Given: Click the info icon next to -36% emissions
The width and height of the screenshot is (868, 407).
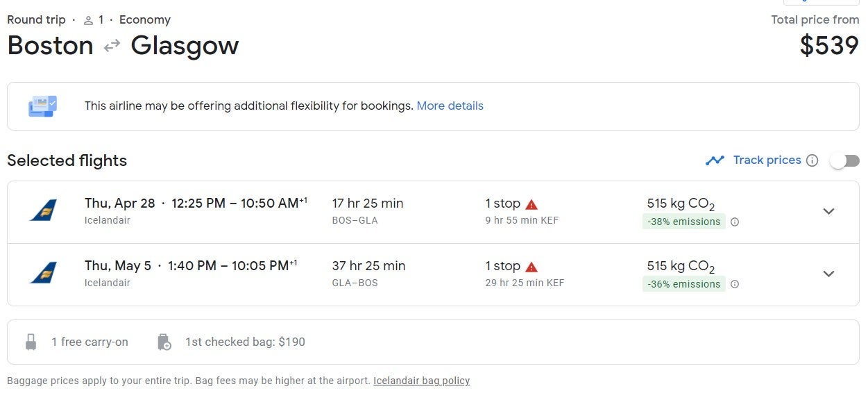Looking at the screenshot, I should point(735,284).
